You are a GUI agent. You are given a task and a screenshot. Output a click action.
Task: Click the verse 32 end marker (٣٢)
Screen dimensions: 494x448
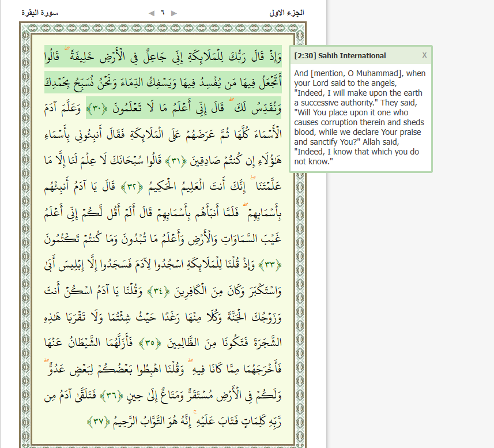132,187
